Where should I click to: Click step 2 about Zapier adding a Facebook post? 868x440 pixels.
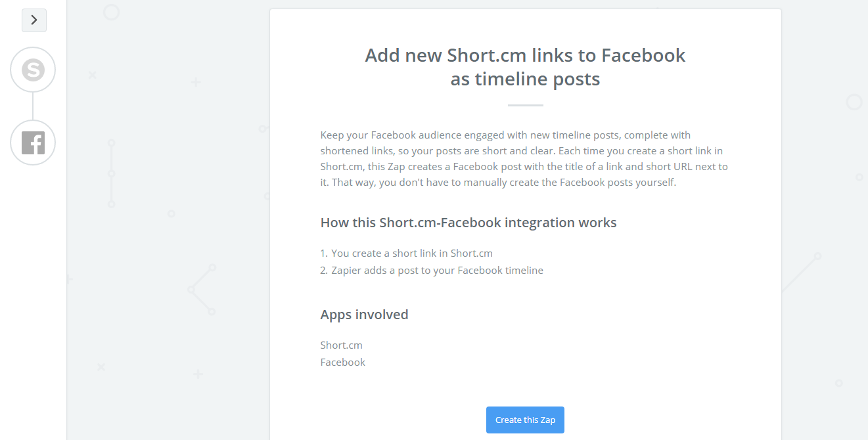pos(431,270)
